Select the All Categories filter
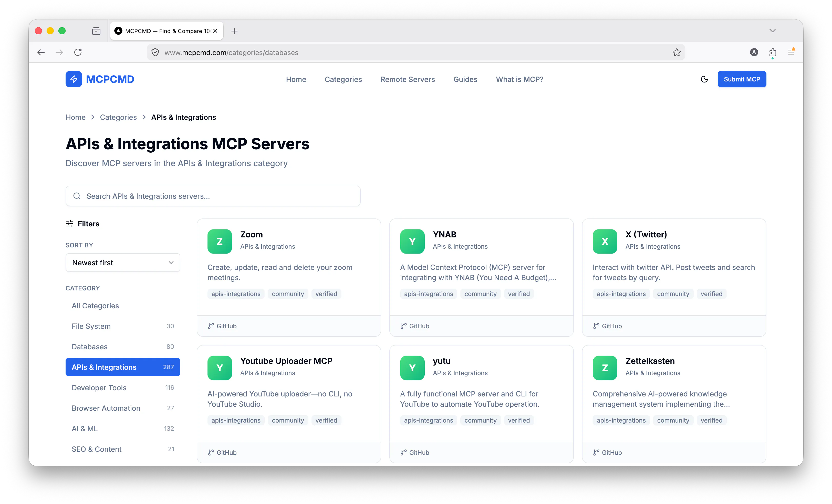The height and width of the screenshot is (504, 832). (x=123, y=306)
